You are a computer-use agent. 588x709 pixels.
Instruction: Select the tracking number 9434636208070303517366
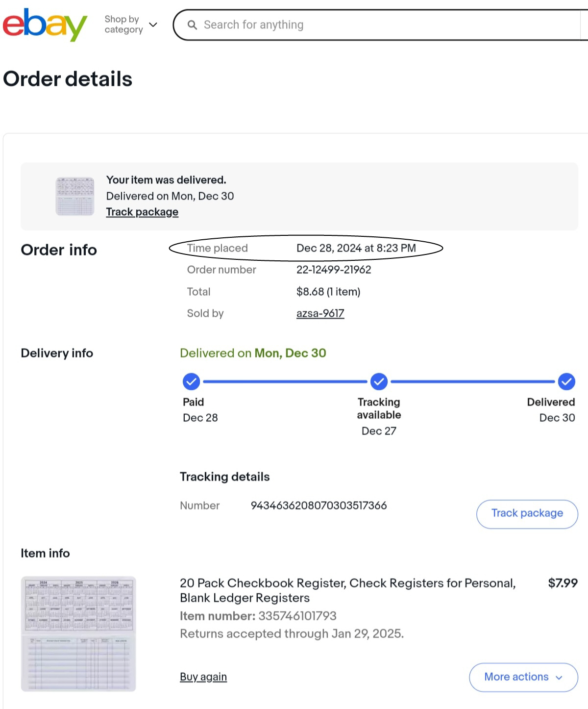(318, 506)
